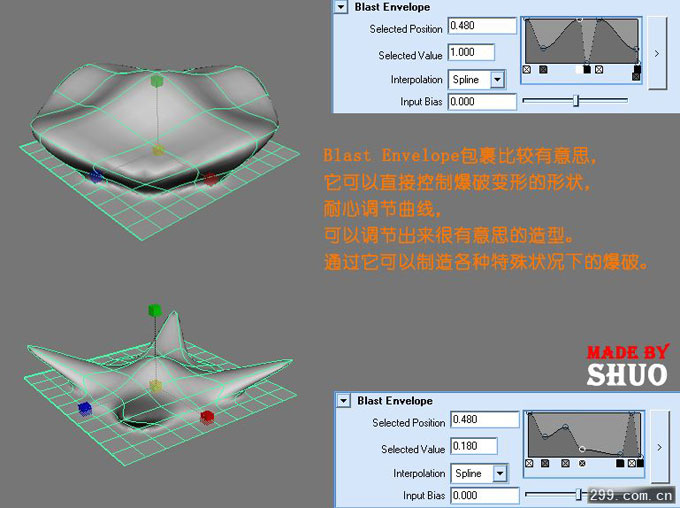
Task: Select low point before right spike in lower ramp
Action: coord(620,454)
